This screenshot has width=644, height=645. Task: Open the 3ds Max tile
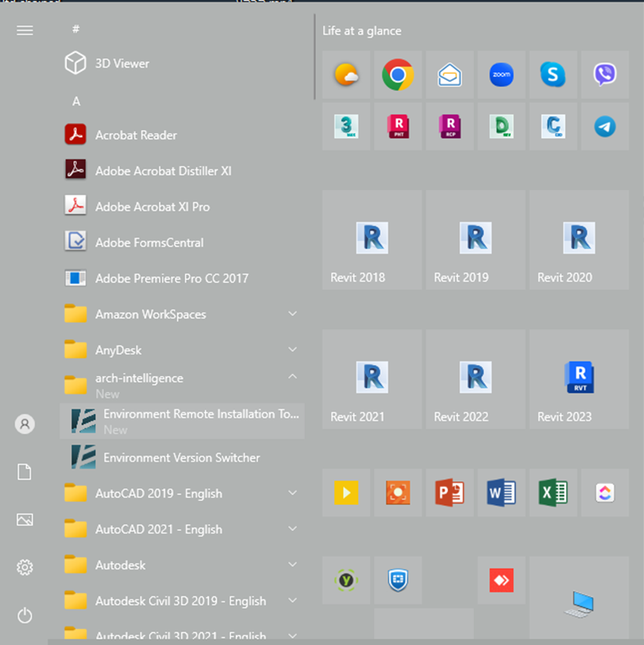[346, 127]
